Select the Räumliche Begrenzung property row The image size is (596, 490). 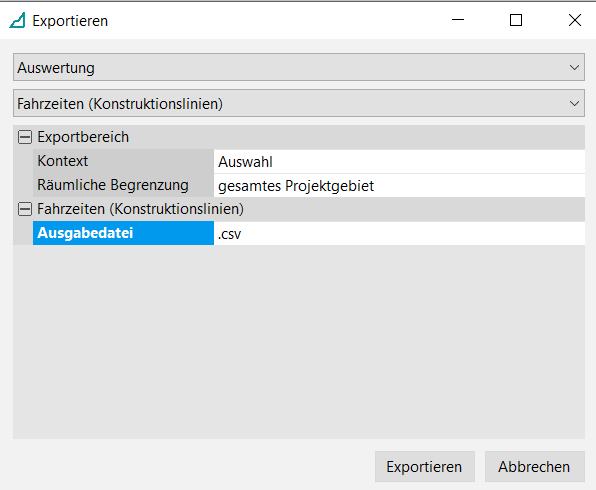click(309, 185)
